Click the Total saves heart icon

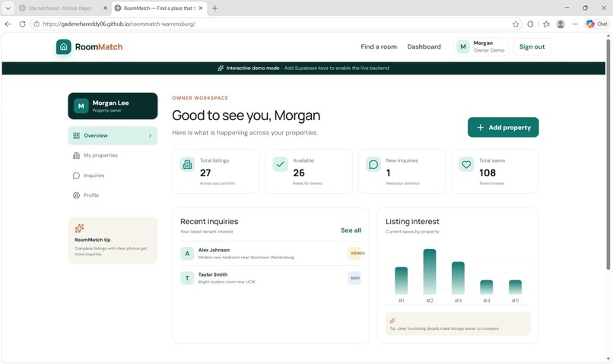[466, 164]
